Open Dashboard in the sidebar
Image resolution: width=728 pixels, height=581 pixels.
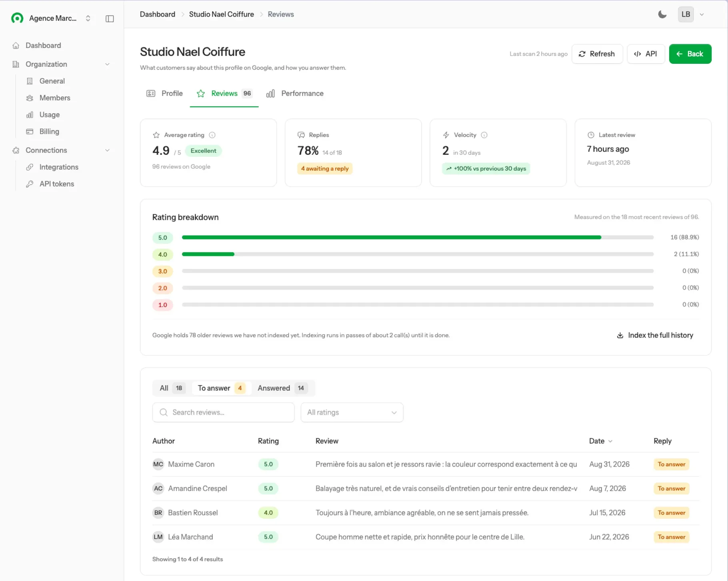[x=62, y=46]
